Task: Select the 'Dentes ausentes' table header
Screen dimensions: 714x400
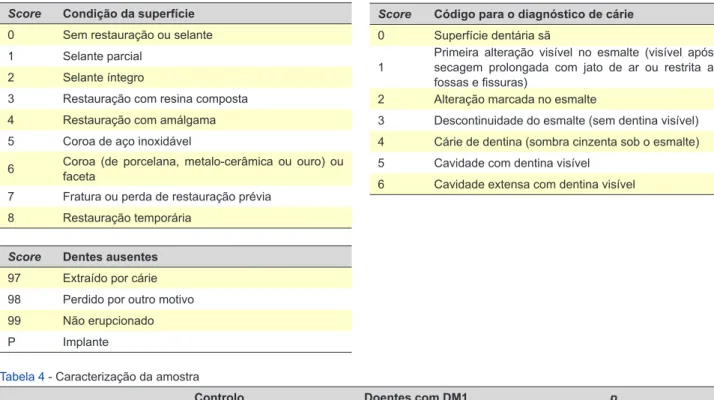Action: 110,257
